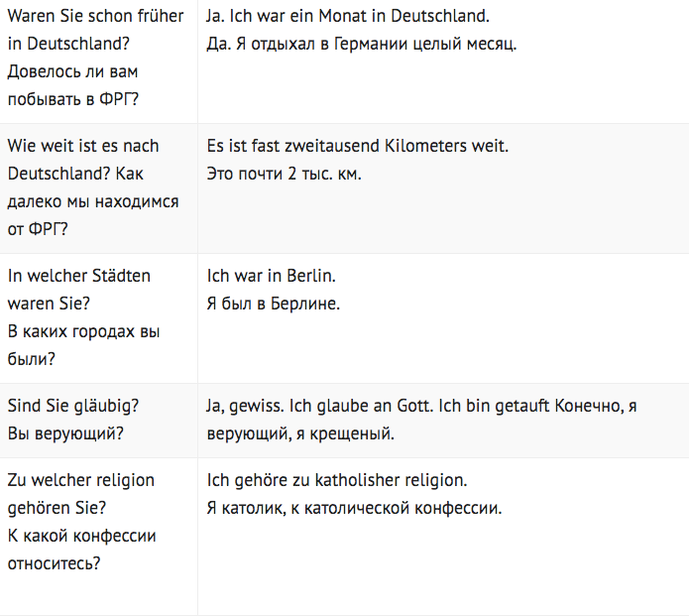Click the question 'Waren Sie schon früher in Deutschland?'
Image resolution: width=689 pixels, height=616 pixels.
click(95, 30)
